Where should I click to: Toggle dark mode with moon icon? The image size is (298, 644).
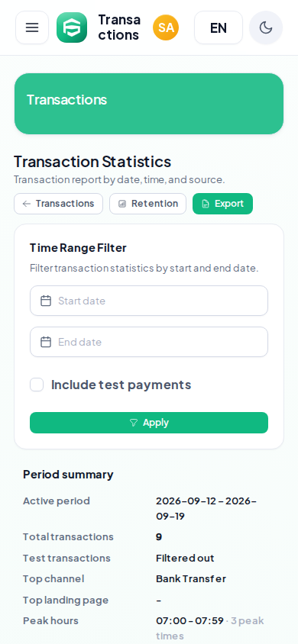(x=266, y=27)
